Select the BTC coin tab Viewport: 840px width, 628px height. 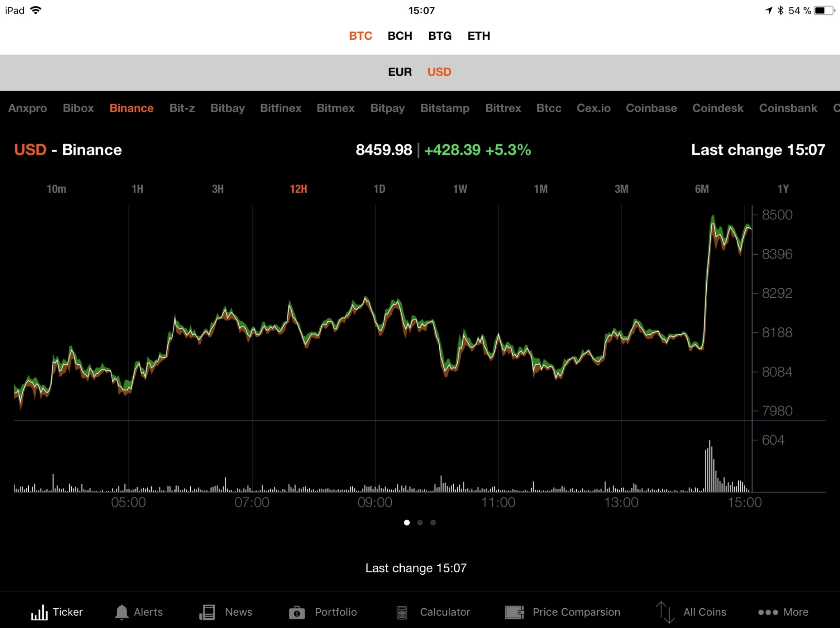click(x=361, y=36)
